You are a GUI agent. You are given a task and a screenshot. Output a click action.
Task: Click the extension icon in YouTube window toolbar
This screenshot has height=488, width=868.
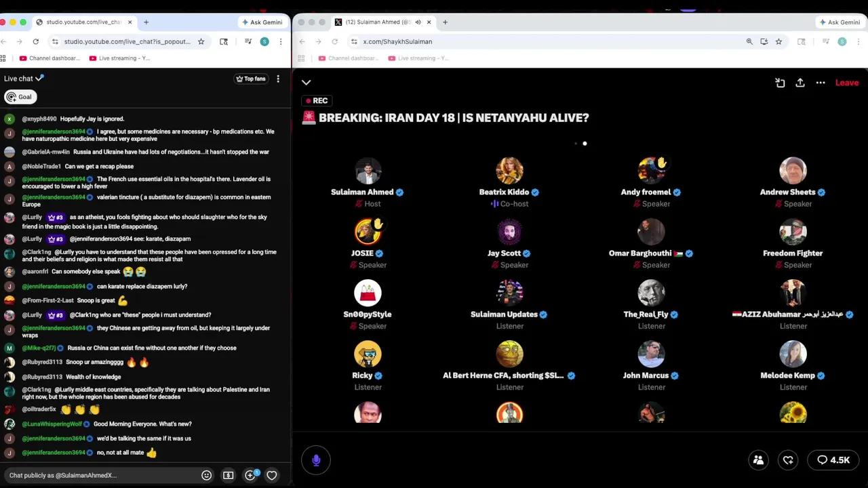(224, 41)
